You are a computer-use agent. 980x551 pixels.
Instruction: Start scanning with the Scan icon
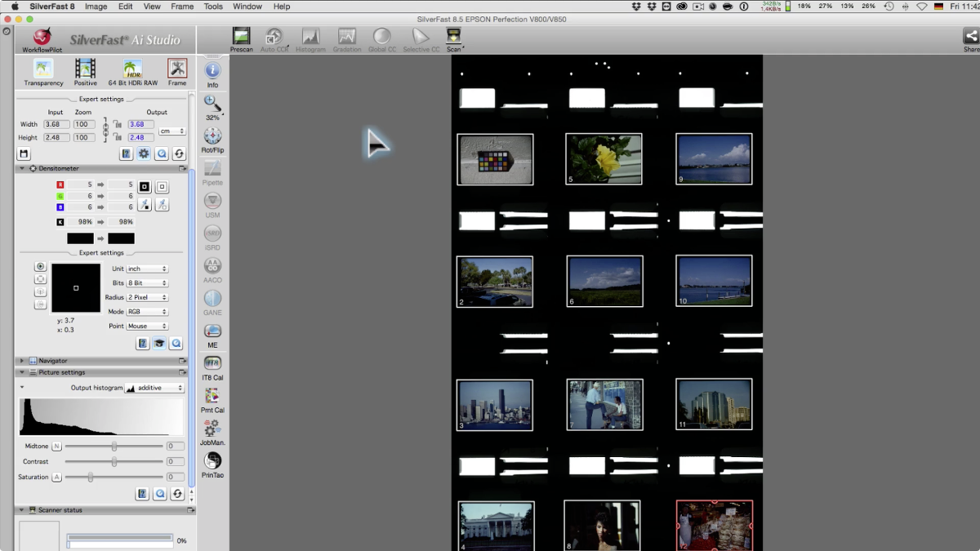click(453, 38)
